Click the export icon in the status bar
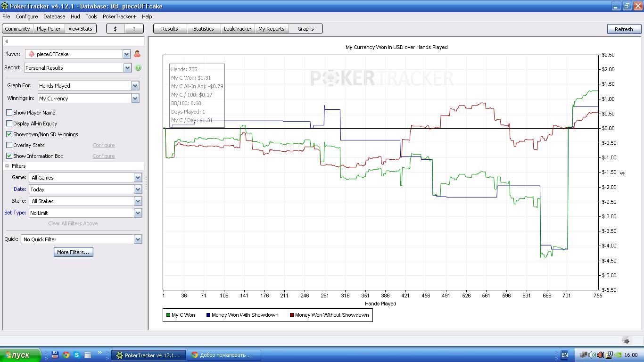Screen dimensions: 644x362 click(626, 340)
